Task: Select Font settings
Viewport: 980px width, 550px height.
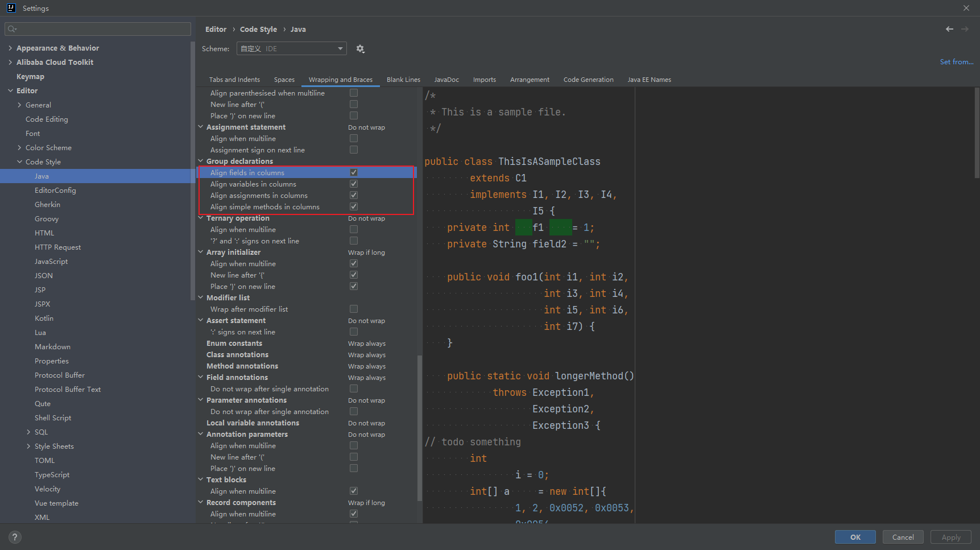Action: (33, 133)
